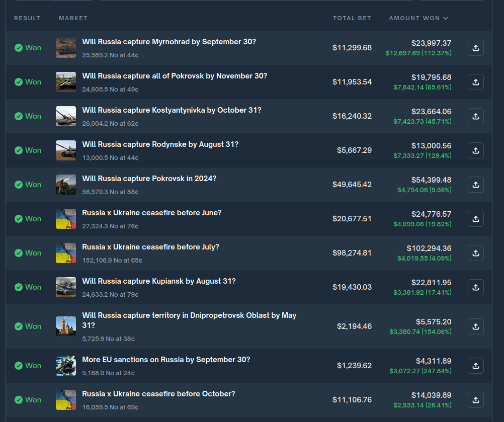Open 'More EU sanctions on Russia by September 30?'
Viewport: 504px width, 422px height.
166,360
